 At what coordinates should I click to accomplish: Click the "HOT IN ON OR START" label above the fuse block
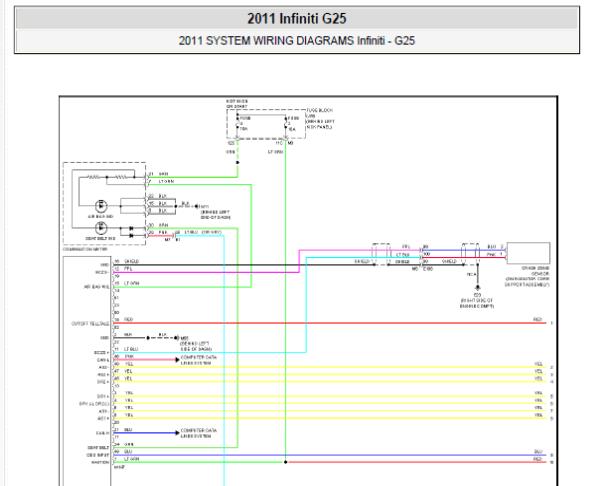pos(237,104)
